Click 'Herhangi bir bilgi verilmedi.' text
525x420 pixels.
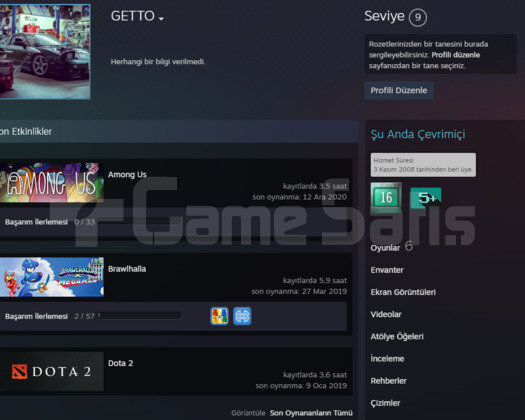tap(158, 62)
